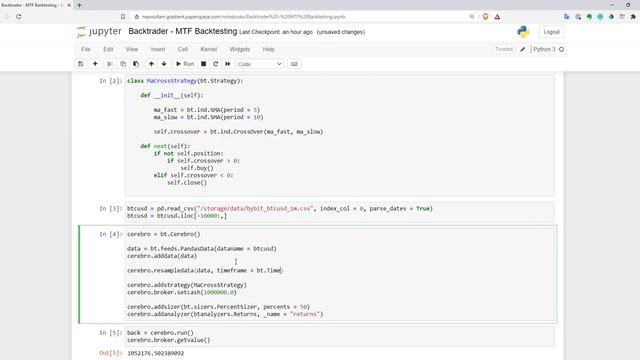Restart kernel and run all cells

coord(228,64)
